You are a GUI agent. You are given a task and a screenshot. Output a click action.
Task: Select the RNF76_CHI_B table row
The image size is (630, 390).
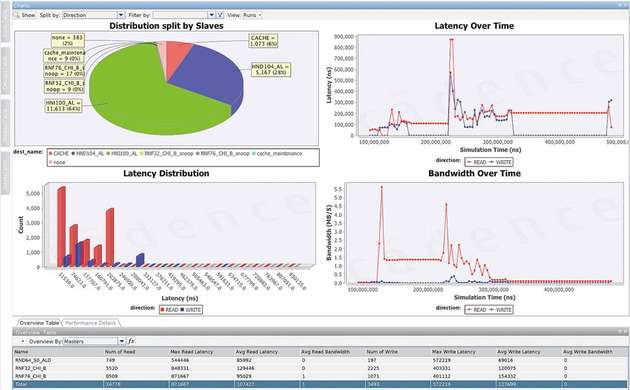(321, 376)
